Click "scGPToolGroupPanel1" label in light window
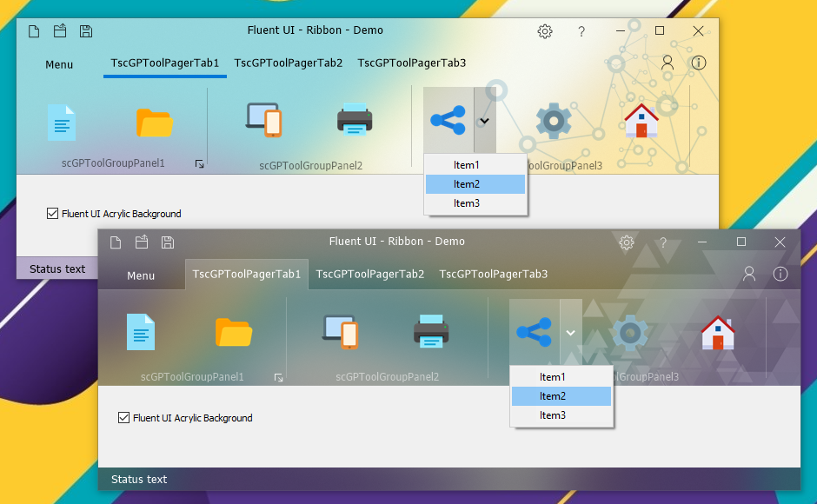 (113, 163)
